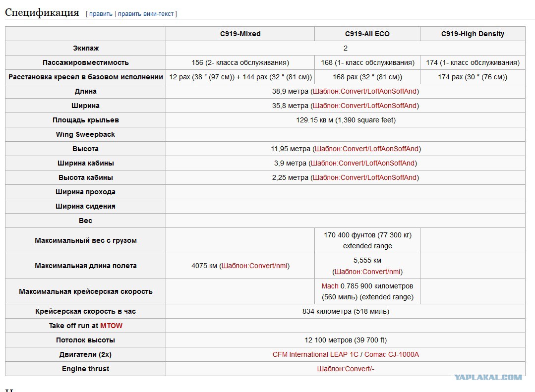Open Шаблон:Convert/nmi link under 5,555 км
Image resolution: width=535 pixels, height=392 pixels.
coord(367,272)
